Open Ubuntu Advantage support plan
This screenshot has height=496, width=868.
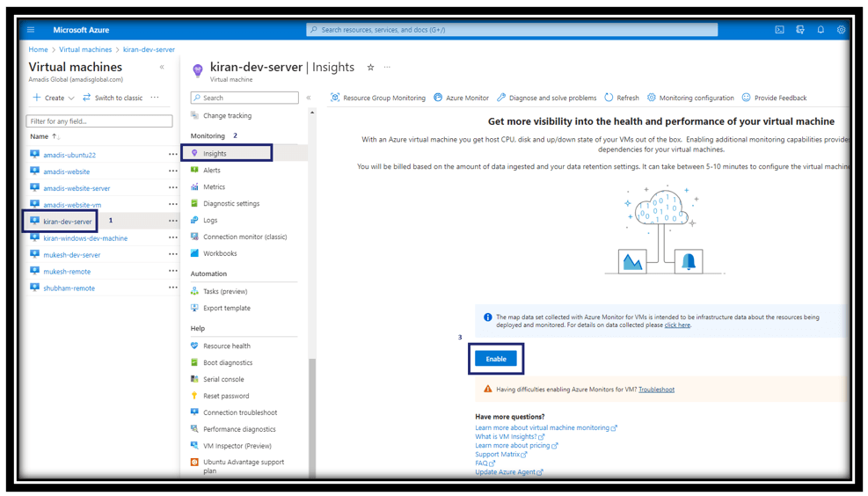pos(243,466)
